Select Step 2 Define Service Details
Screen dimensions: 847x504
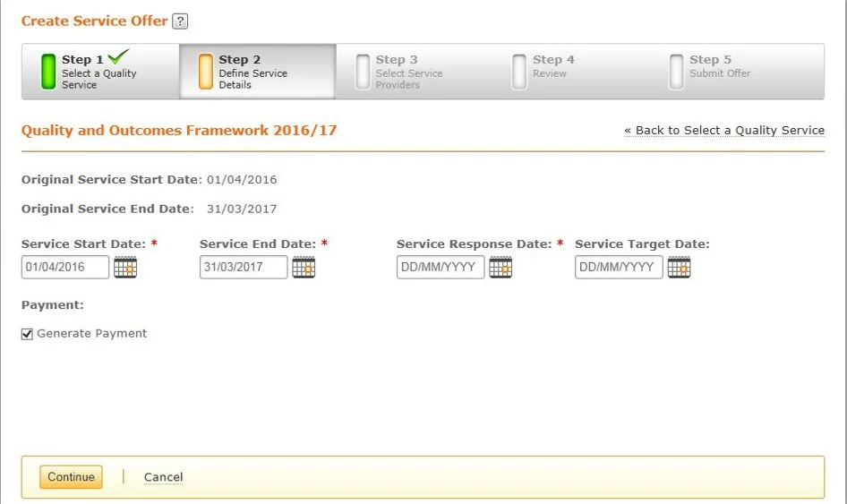(258, 72)
